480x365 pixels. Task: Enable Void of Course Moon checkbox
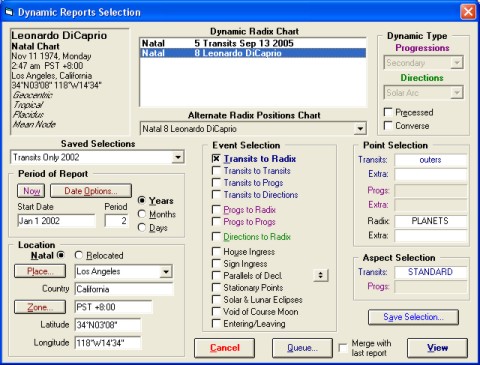[216, 311]
